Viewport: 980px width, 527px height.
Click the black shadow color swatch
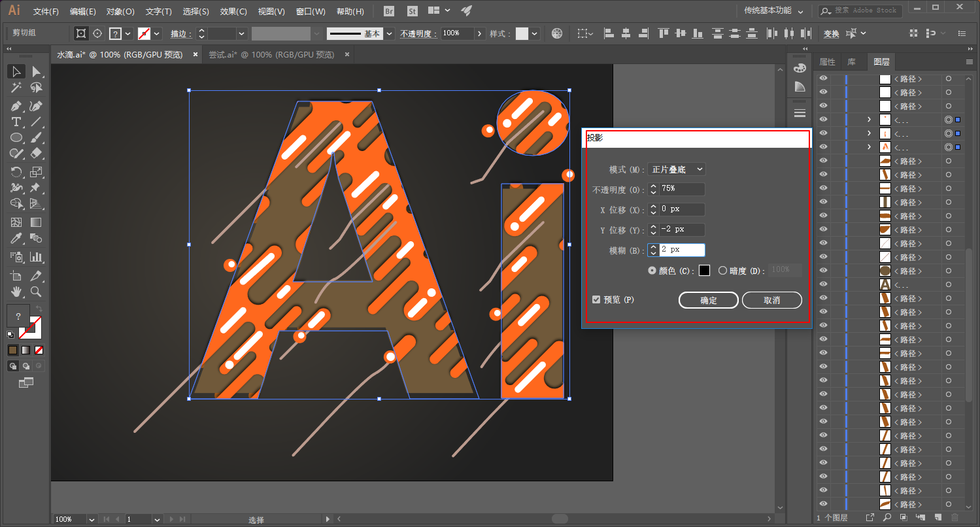pos(704,270)
